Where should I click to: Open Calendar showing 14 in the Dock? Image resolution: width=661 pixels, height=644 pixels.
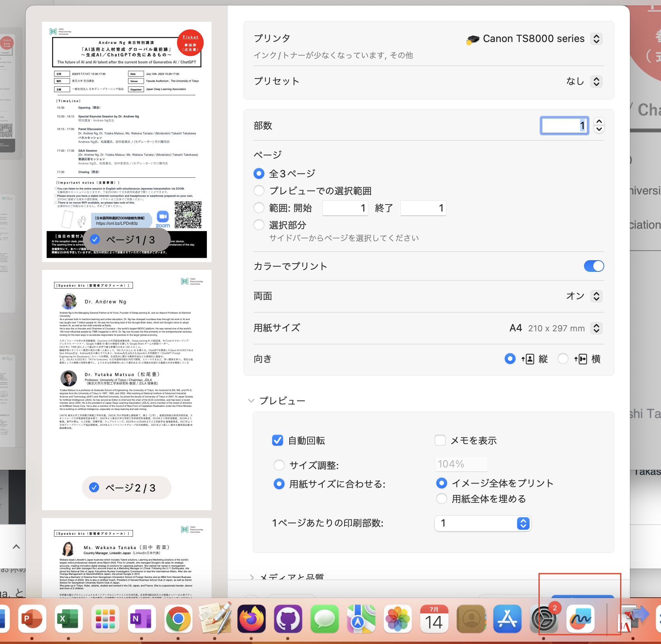pos(434,619)
